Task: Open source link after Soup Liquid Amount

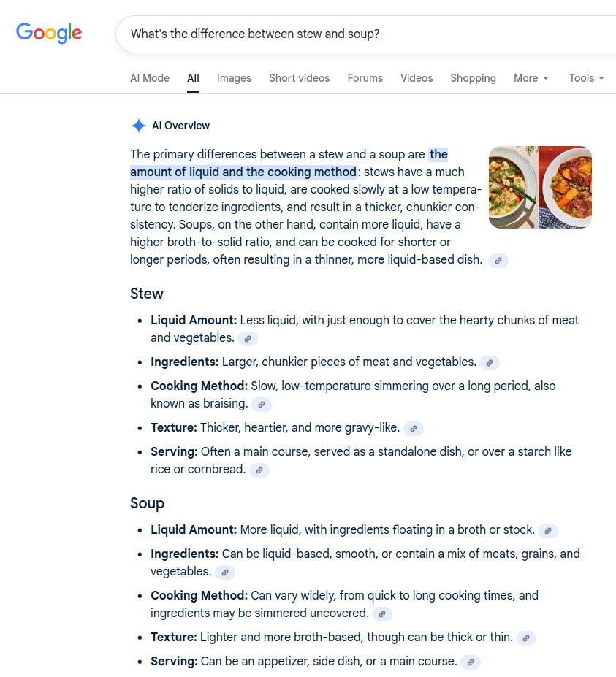Action: pos(548,531)
